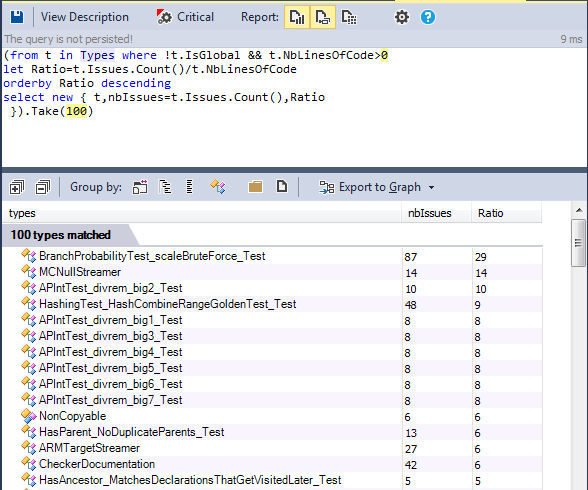This screenshot has height=490, width=588.
Task: Open the gear settings icon
Action: [x=402, y=17]
